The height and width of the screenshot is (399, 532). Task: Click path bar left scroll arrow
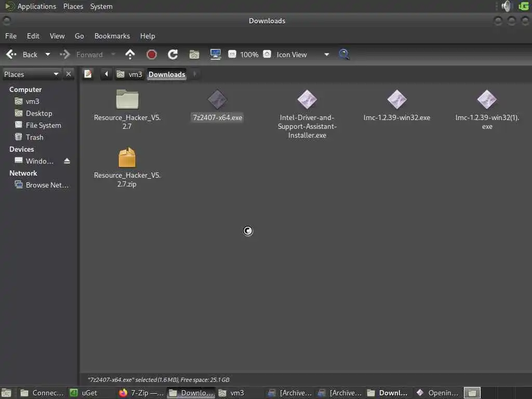coord(106,74)
